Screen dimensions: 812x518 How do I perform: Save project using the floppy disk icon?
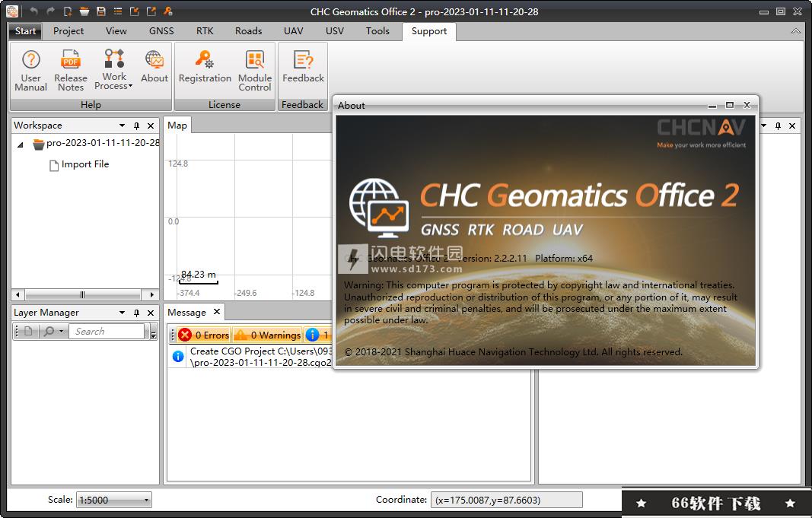[101, 11]
